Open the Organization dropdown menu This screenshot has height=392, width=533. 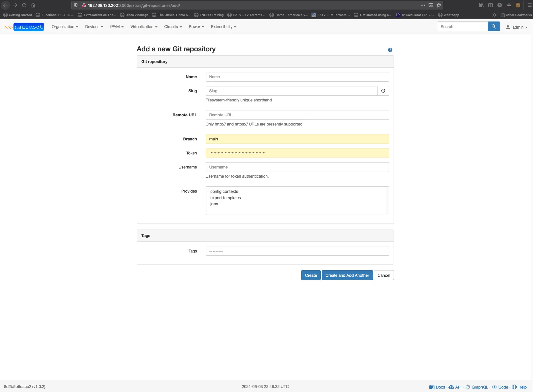coord(65,27)
